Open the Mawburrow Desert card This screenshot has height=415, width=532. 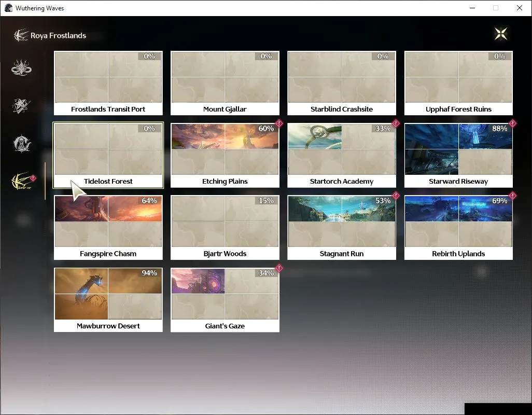tap(108, 300)
